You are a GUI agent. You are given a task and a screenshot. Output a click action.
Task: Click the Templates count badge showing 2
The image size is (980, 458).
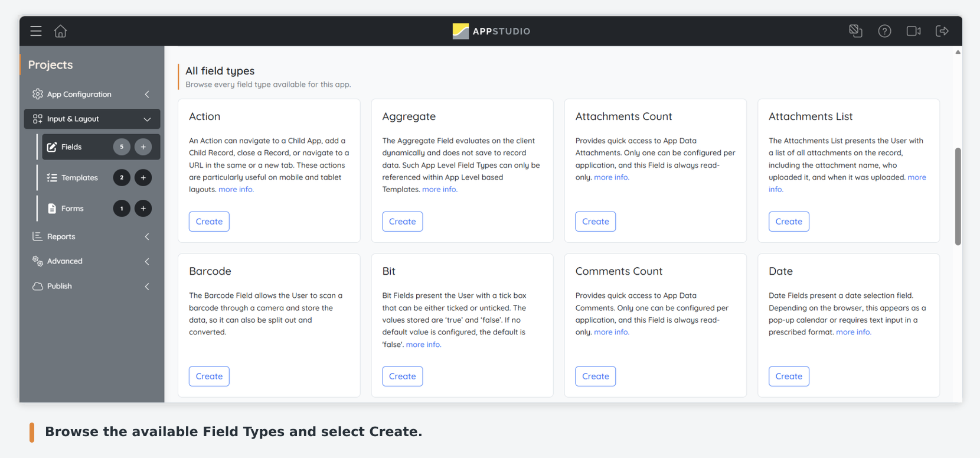122,177
